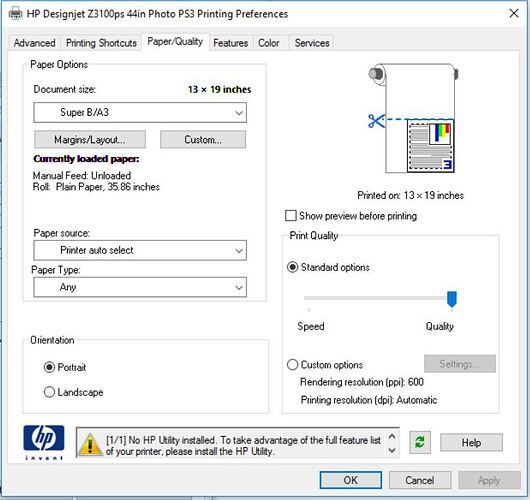The image size is (530, 500).
Task: Click the blue scissors cutter icon
Action: pos(377,121)
